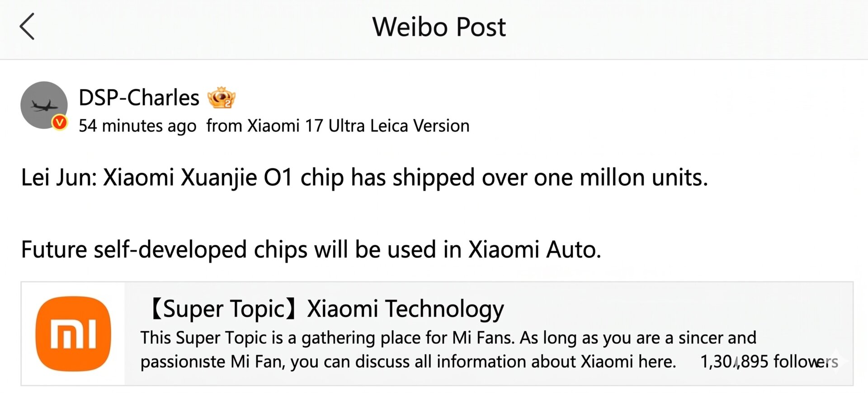Viewport: 868px width, 393px height.
Task: Click the orange verified badge on avatar
Action: [59, 121]
